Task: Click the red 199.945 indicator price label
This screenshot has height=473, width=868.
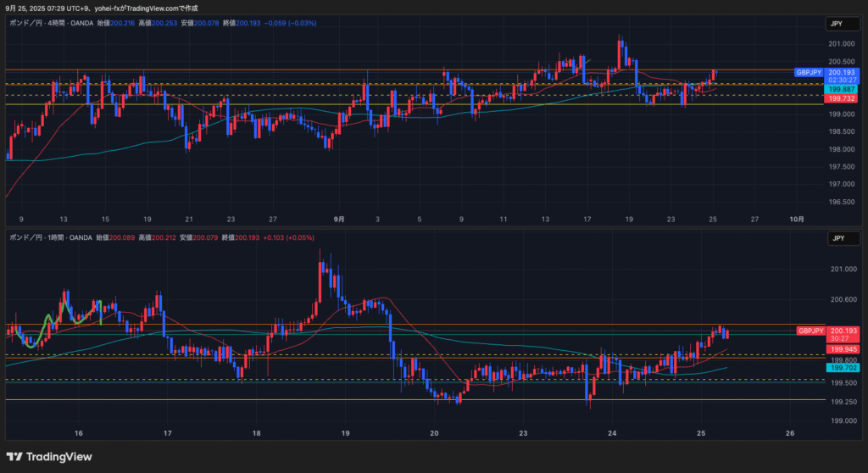Action: [x=843, y=349]
